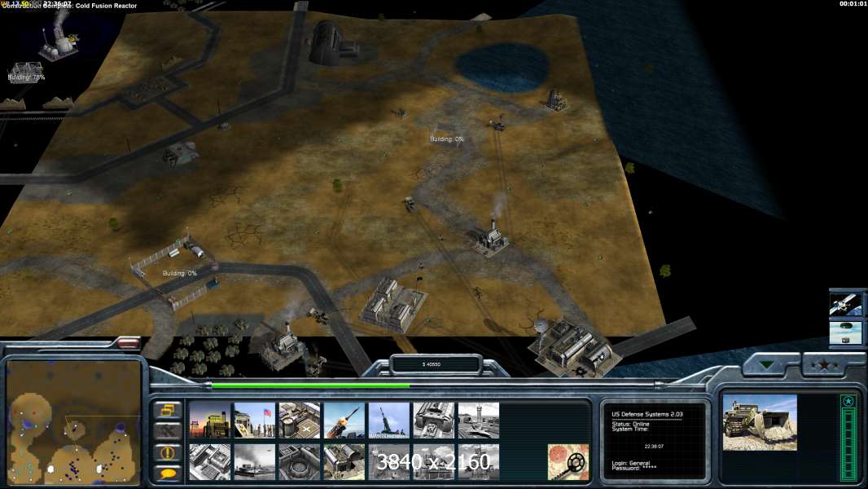Click the greyed Strategy Center build icon

(x=209, y=462)
